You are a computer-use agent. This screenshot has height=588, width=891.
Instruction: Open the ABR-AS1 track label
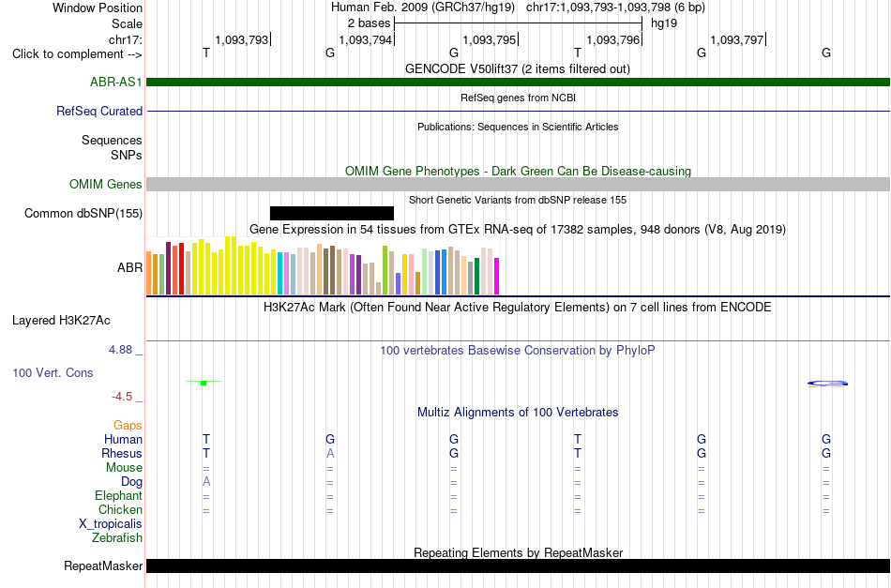tap(116, 82)
